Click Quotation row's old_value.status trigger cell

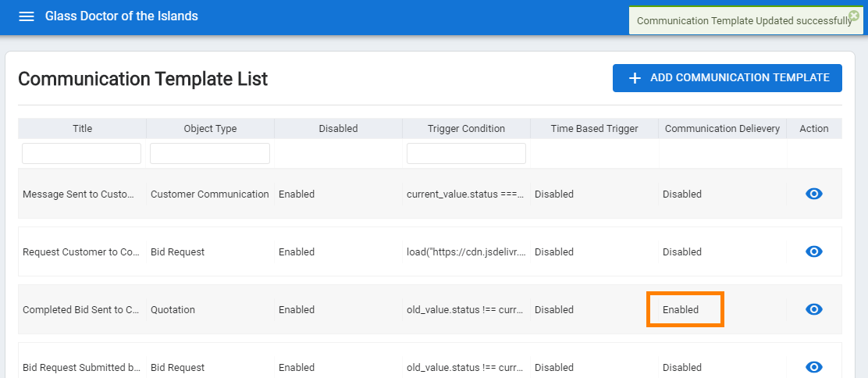[x=466, y=309]
